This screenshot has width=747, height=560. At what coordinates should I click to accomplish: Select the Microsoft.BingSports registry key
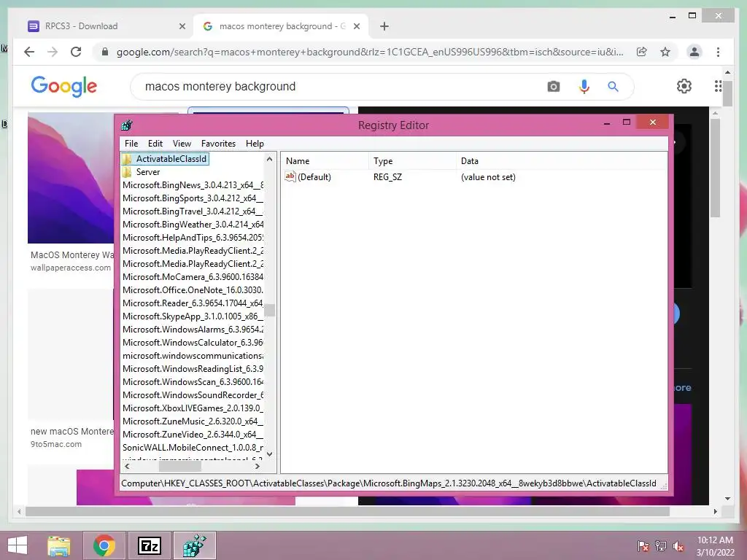click(193, 198)
